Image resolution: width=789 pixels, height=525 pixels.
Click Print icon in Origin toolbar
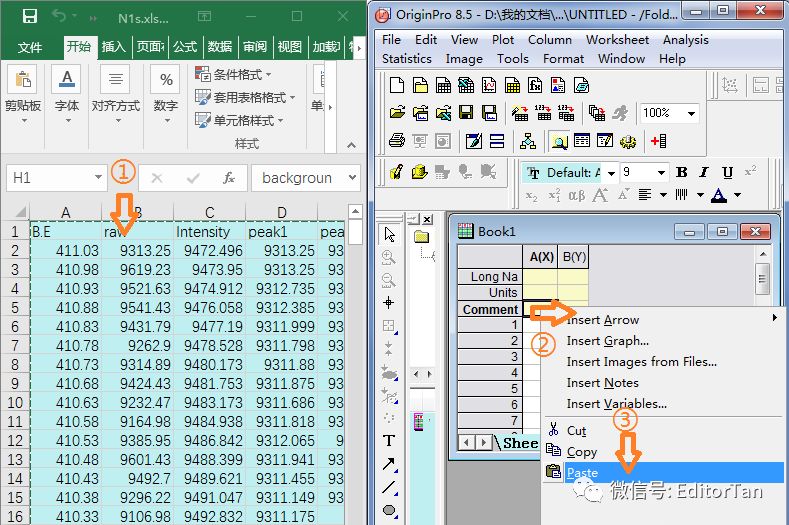point(397,141)
